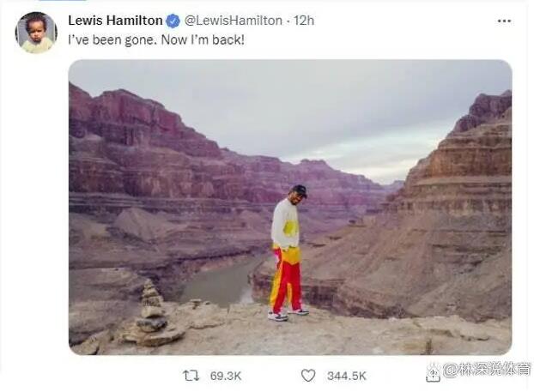Click the man in red-yellow pants in photo

(288, 253)
